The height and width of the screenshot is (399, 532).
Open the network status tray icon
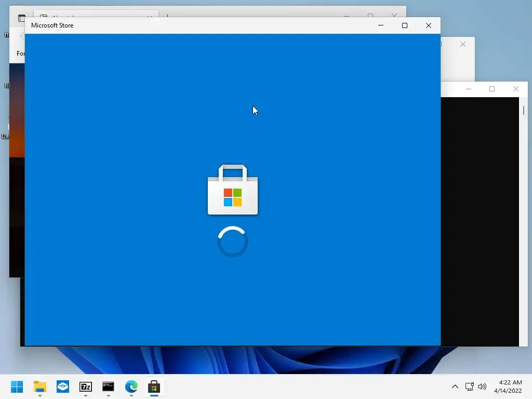[x=469, y=387]
